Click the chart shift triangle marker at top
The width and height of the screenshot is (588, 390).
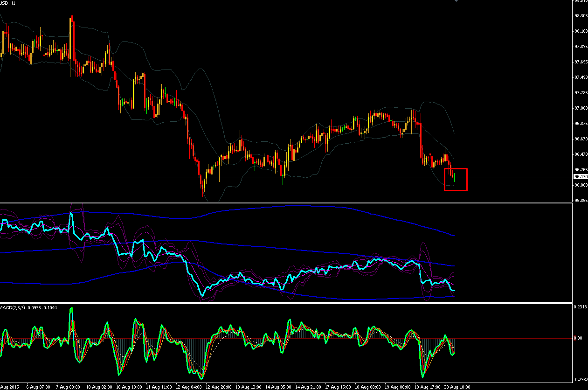[x=456, y=1]
